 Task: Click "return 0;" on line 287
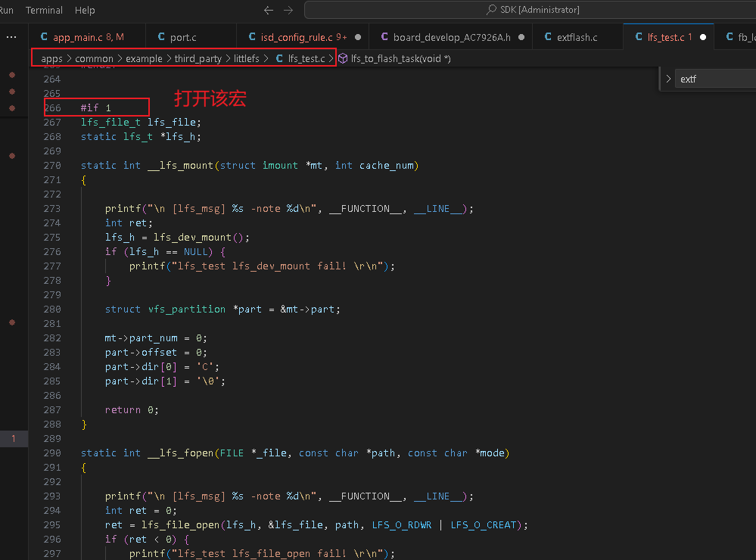coord(132,410)
